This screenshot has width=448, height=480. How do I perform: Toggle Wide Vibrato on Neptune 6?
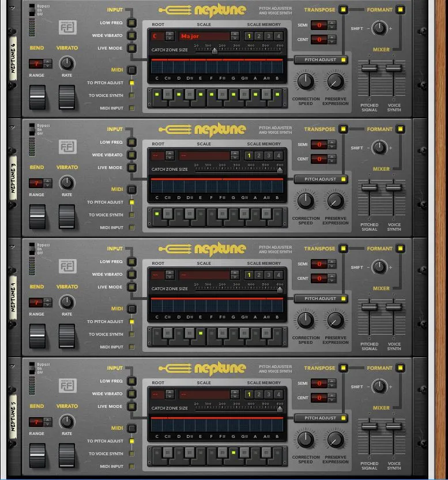coord(131,36)
